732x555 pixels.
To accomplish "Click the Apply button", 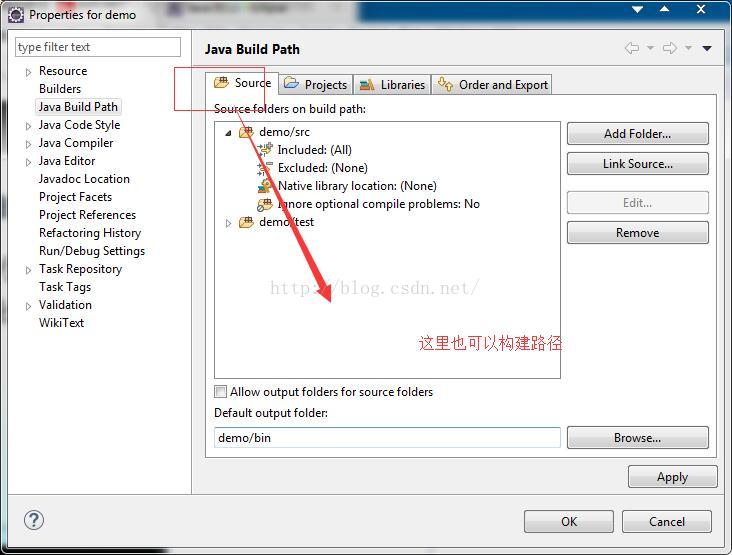I will [x=672, y=477].
